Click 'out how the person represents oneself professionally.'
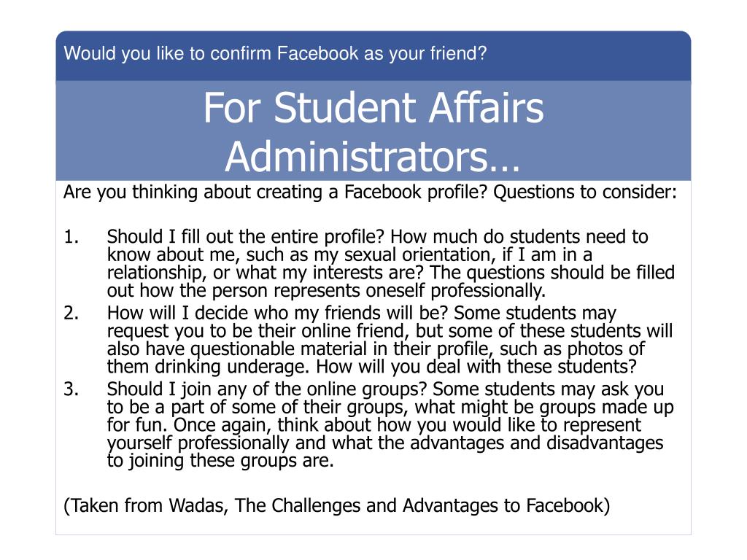This screenshot has width=747, height=560. 326,290
